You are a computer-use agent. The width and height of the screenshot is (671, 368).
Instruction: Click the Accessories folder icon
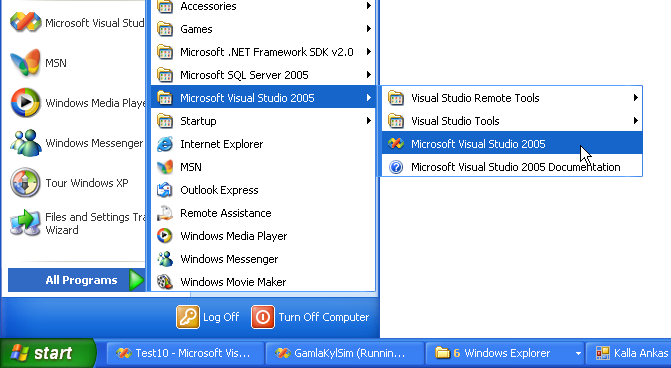pos(165,6)
